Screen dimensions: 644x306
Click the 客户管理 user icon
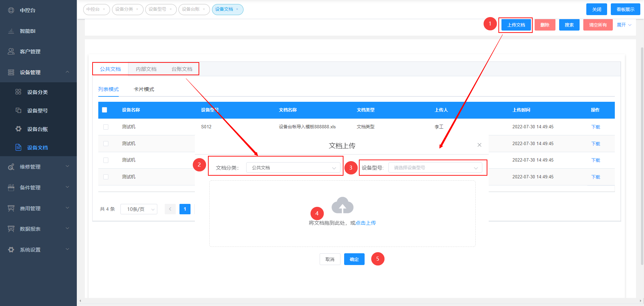[x=11, y=51]
